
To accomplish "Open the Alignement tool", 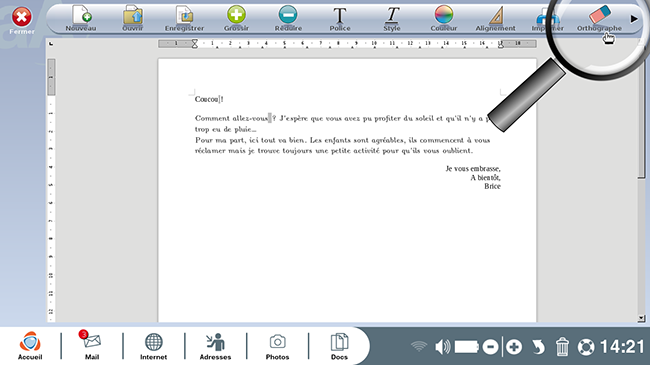I will (x=495, y=18).
